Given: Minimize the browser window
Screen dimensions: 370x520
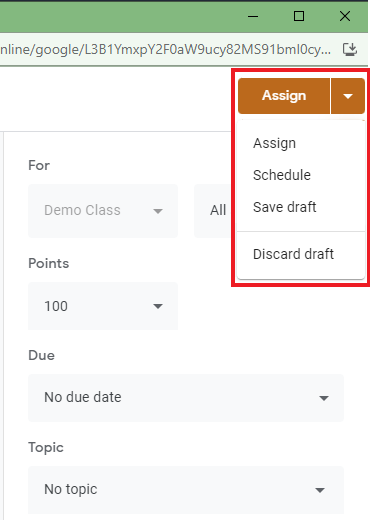Looking at the screenshot, I should coord(253,16).
